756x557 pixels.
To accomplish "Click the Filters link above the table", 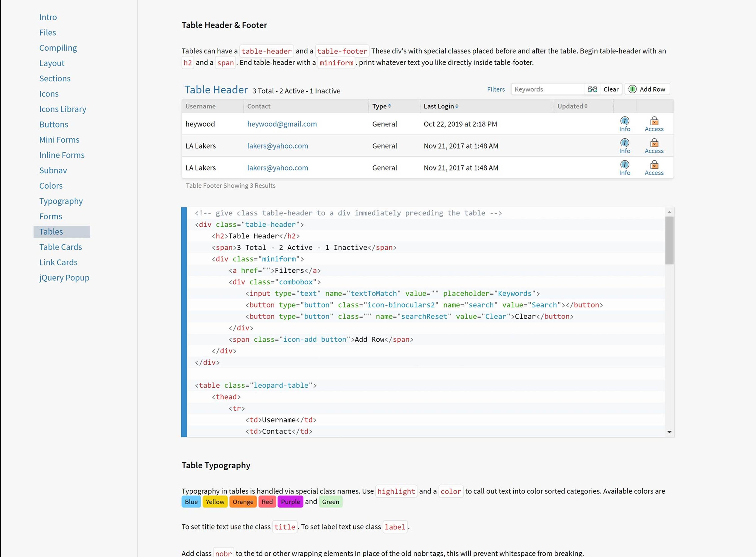I will [x=496, y=89].
